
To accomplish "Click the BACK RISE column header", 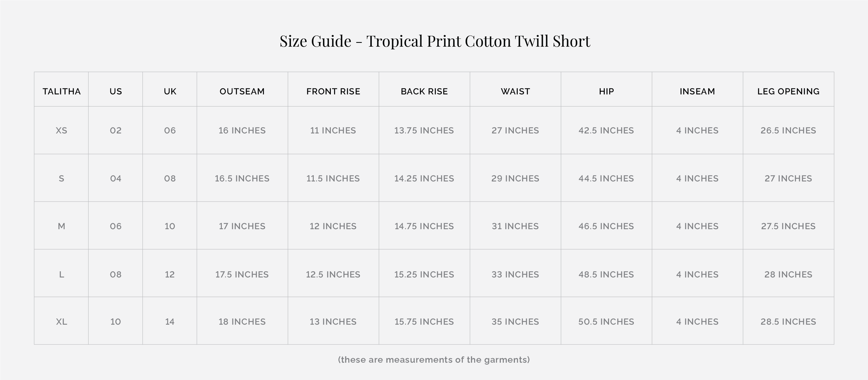I will point(424,91).
